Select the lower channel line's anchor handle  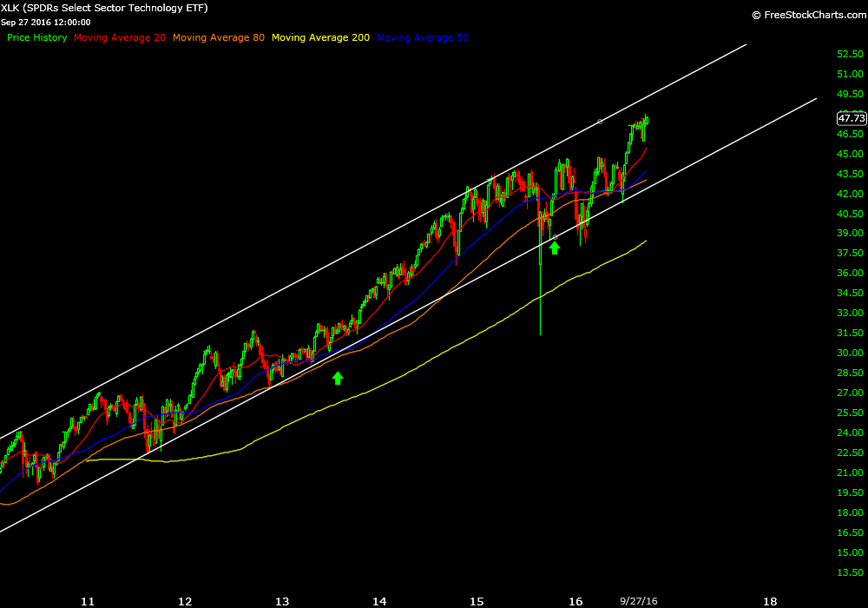coord(555,237)
